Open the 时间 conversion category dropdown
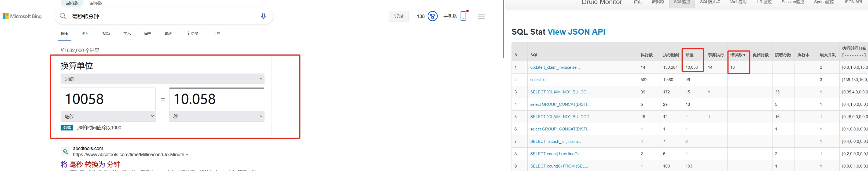The width and height of the screenshot is (868, 171). point(162,79)
